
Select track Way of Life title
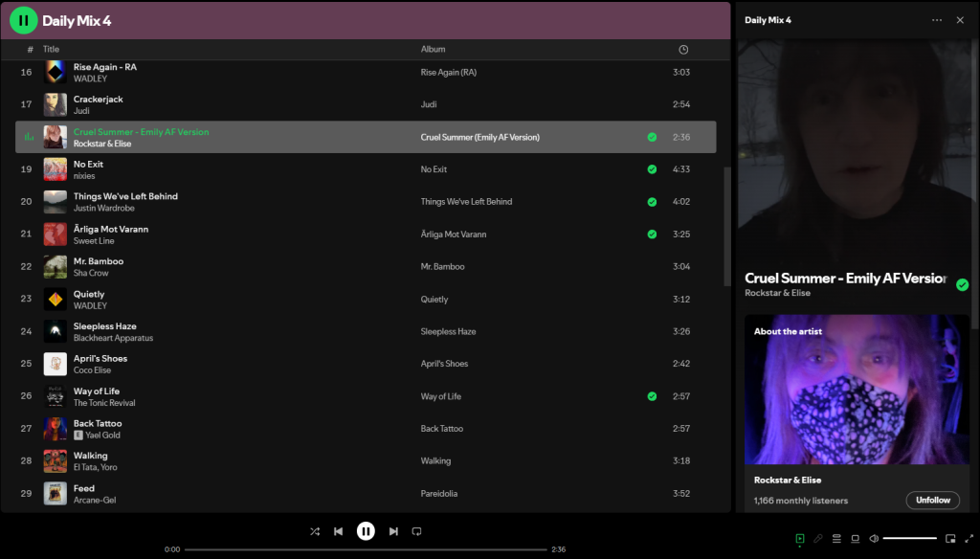pyautogui.click(x=97, y=391)
